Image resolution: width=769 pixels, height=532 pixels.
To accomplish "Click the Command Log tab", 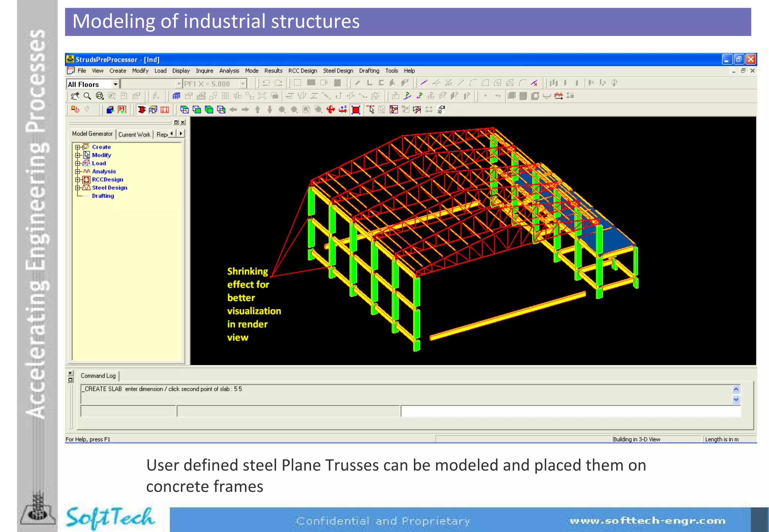I will click(x=98, y=376).
